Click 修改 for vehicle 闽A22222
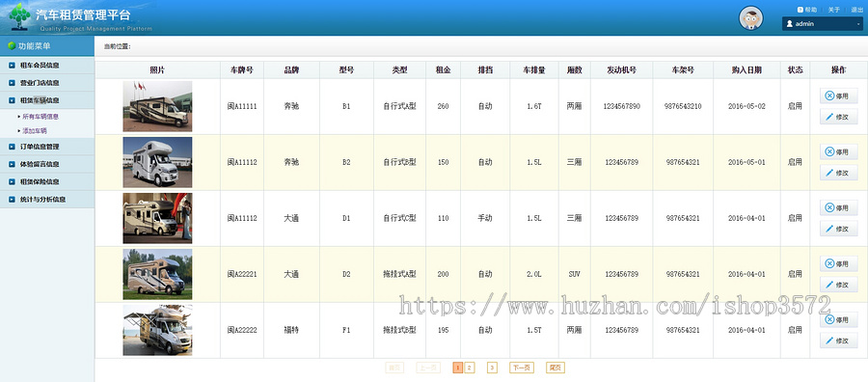 [x=838, y=341]
